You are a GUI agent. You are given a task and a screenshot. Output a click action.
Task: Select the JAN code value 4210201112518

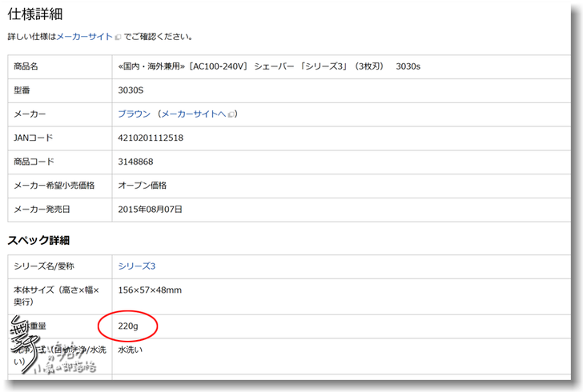(x=151, y=138)
